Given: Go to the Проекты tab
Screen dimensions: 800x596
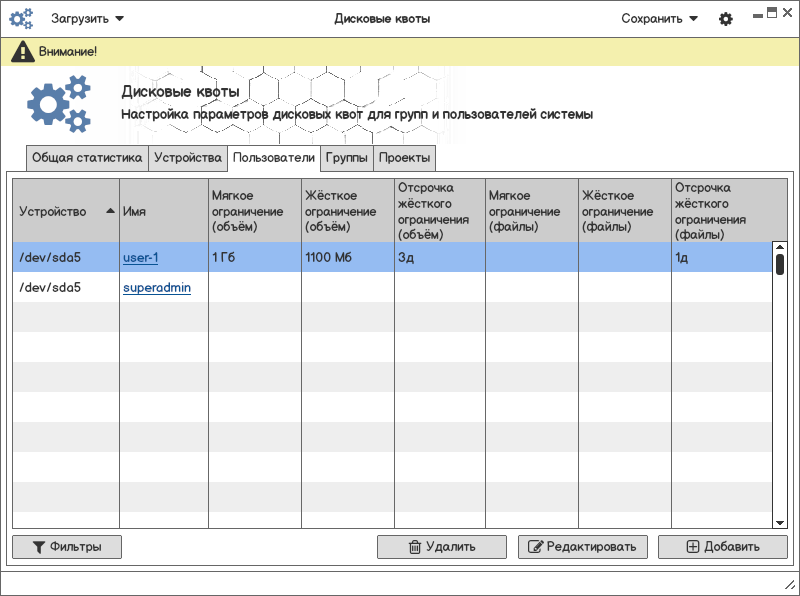Looking at the screenshot, I should (x=405, y=158).
